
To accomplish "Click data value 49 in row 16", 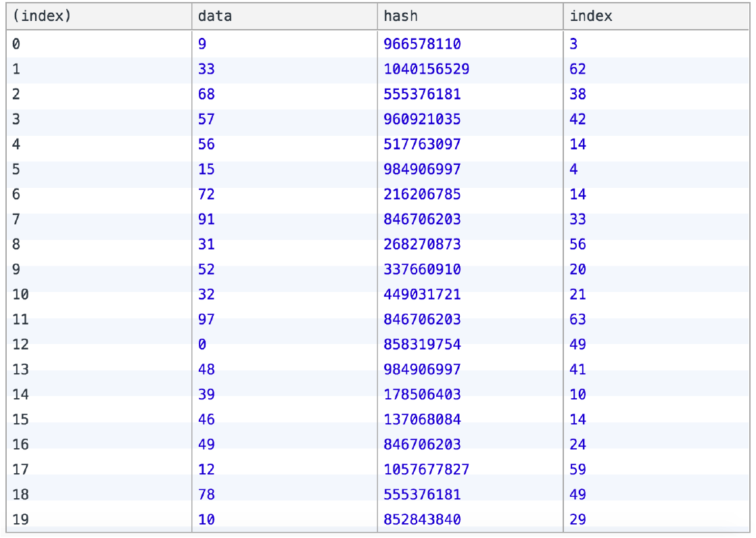I will pos(206,445).
